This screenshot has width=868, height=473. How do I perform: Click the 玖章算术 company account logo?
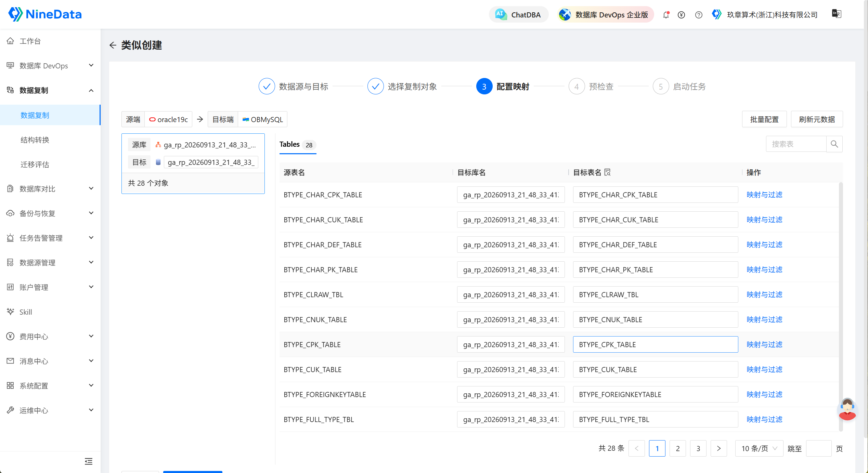[x=716, y=14]
